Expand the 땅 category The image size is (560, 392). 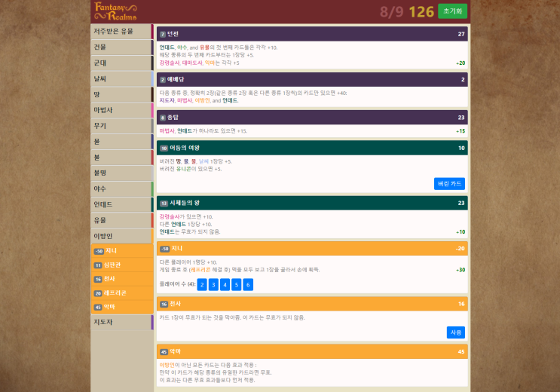tap(122, 94)
